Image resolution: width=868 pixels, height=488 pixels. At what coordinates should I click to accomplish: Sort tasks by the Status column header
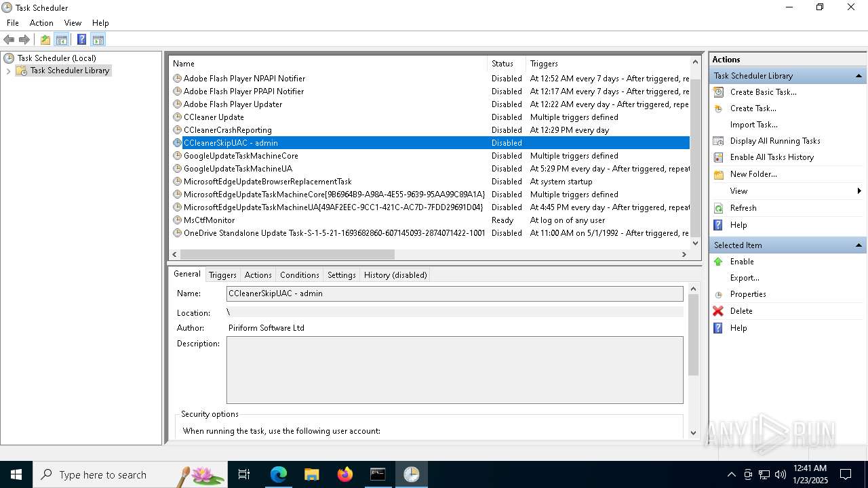point(506,64)
